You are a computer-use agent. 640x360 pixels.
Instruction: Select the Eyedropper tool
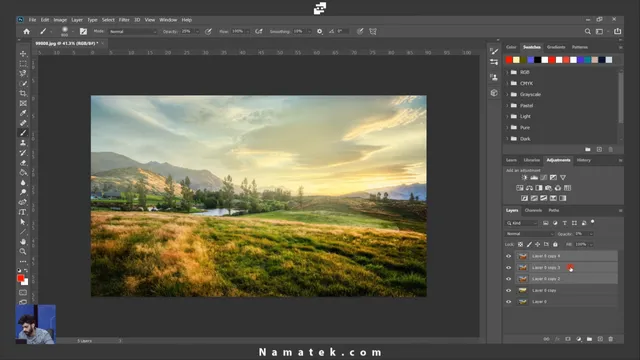pos(23,113)
